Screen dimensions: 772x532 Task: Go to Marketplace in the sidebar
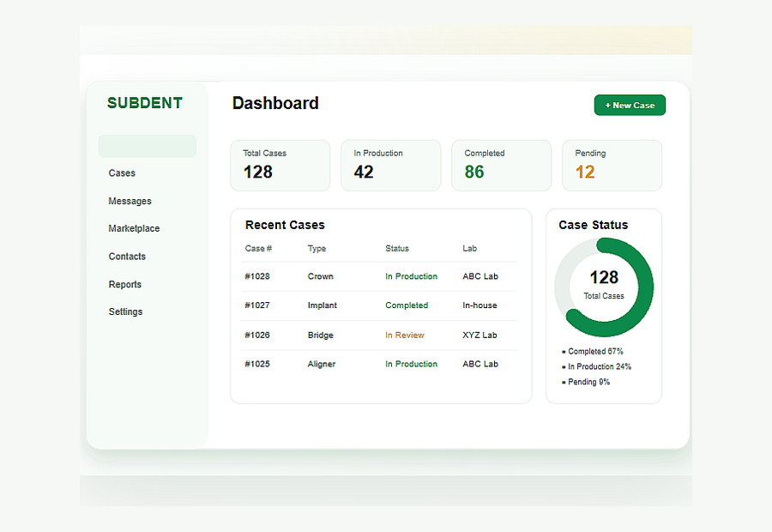point(134,228)
